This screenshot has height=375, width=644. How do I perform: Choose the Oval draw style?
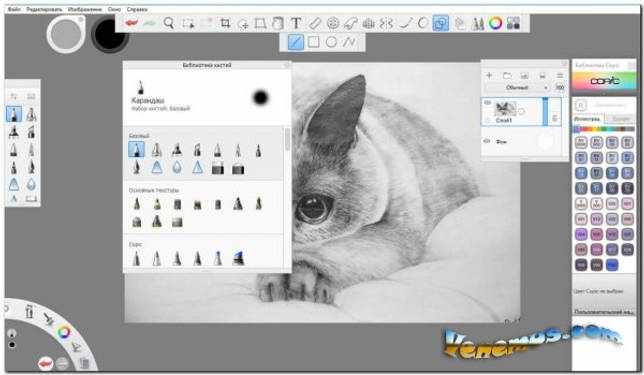click(x=331, y=42)
